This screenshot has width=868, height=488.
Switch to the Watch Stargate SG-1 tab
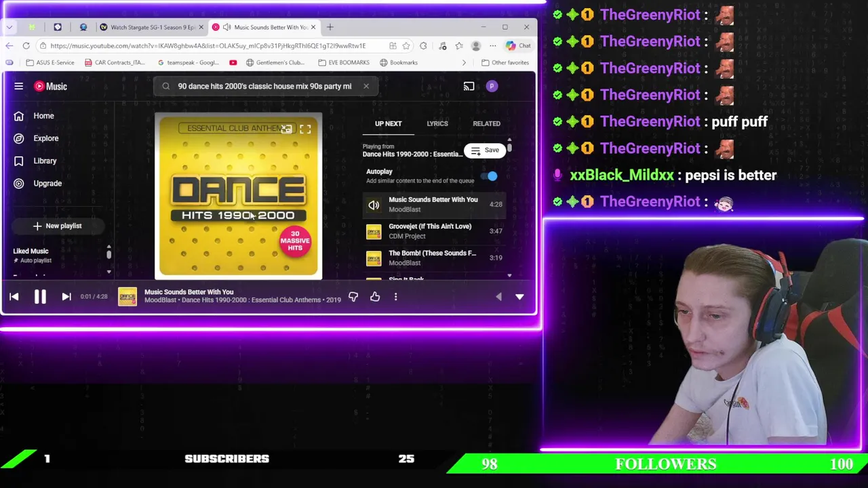tap(149, 27)
